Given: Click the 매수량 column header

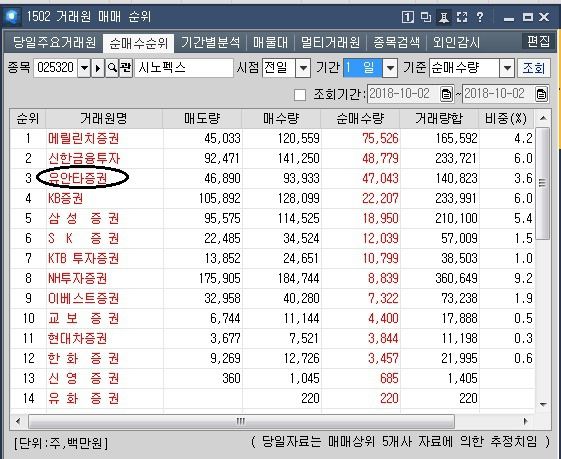Looking at the screenshot, I should [x=281, y=118].
